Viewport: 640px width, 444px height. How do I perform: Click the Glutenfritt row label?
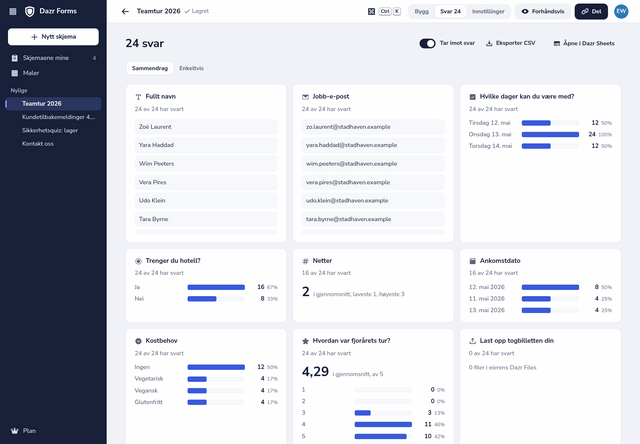(149, 402)
